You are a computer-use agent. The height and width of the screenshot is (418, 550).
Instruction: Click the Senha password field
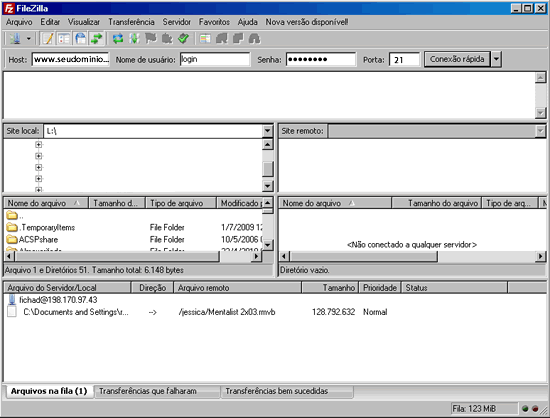(x=321, y=59)
